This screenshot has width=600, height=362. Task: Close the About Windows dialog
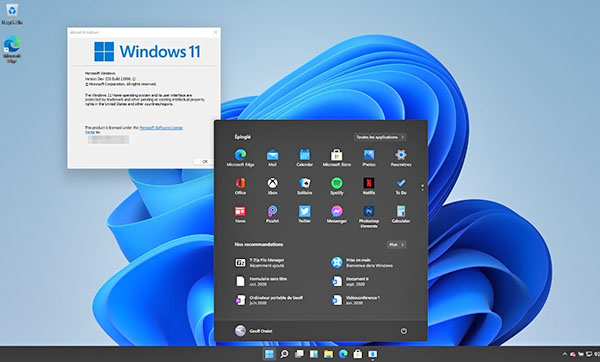[x=215, y=33]
